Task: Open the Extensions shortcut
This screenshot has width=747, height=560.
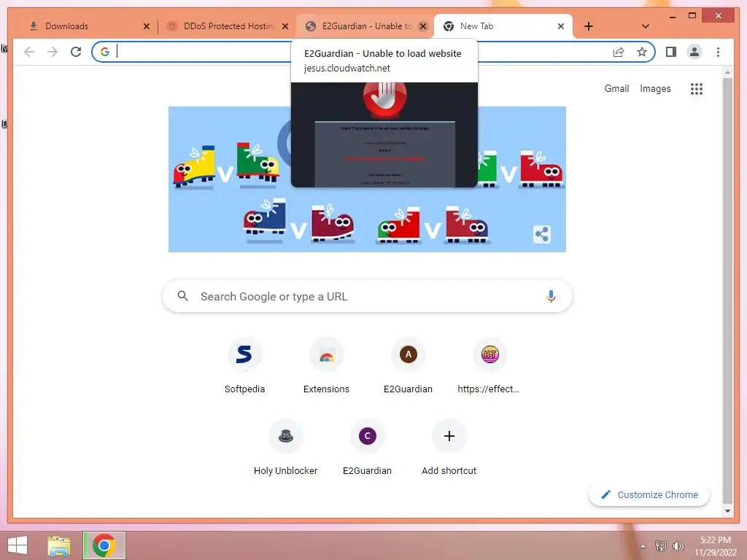Action: (326, 366)
